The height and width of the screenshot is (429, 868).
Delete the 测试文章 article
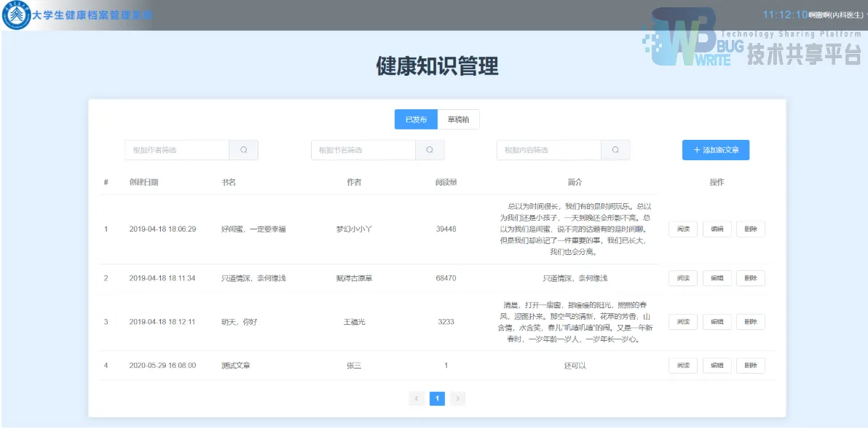point(751,366)
